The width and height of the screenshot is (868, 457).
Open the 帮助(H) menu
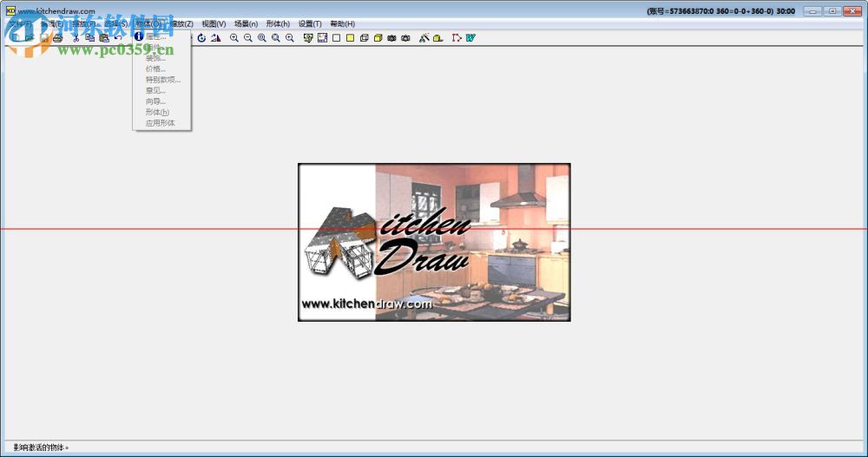pos(343,23)
